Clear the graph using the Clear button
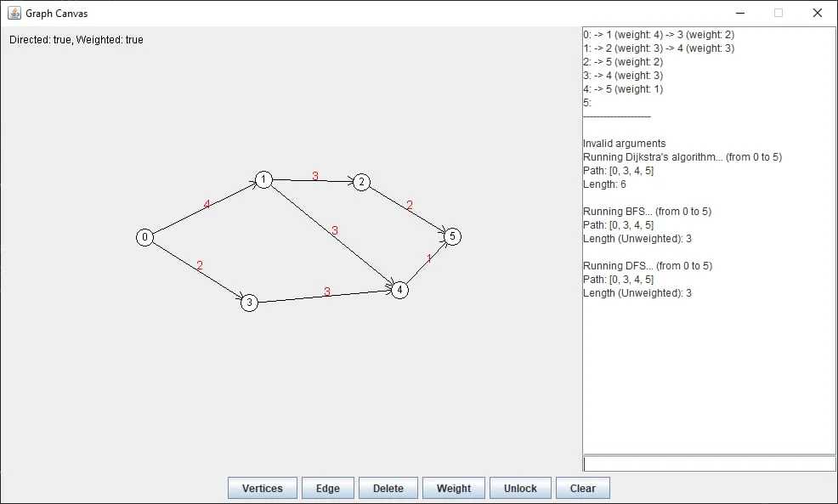This screenshot has height=504, width=838. (x=583, y=488)
